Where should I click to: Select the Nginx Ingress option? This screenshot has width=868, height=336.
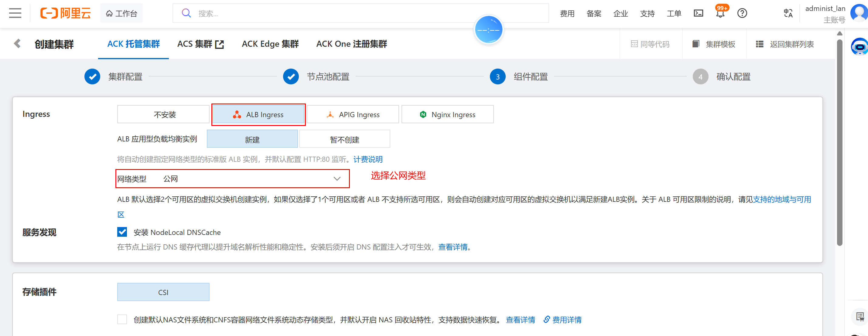447,114
